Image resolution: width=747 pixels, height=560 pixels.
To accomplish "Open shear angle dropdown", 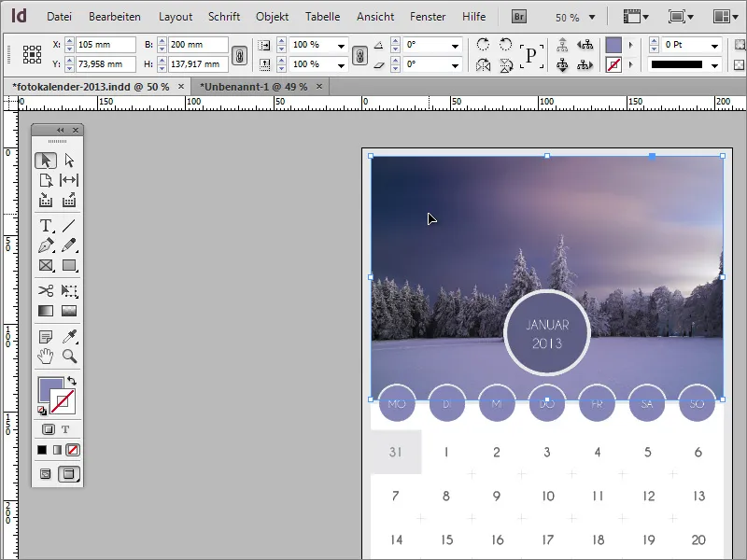I will click(x=455, y=65).
